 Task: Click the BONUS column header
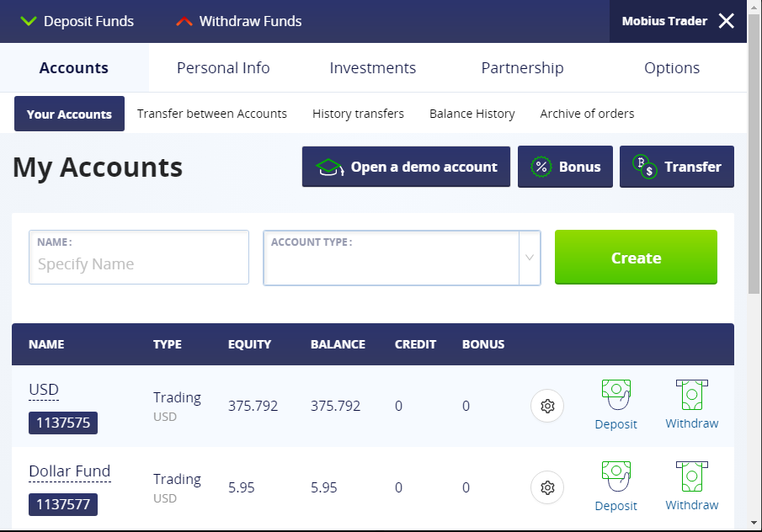pos(483,344)
